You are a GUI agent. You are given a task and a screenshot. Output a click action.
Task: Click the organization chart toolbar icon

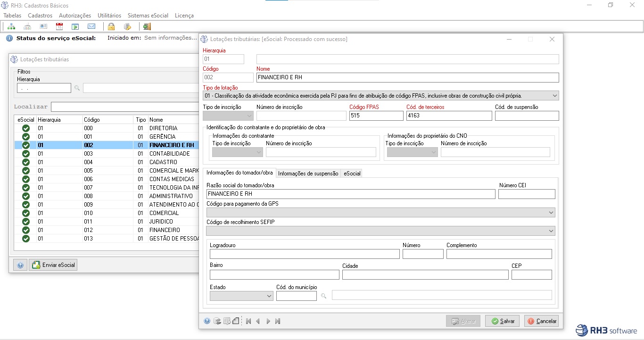pyautogui.click(x=11, y=26)
